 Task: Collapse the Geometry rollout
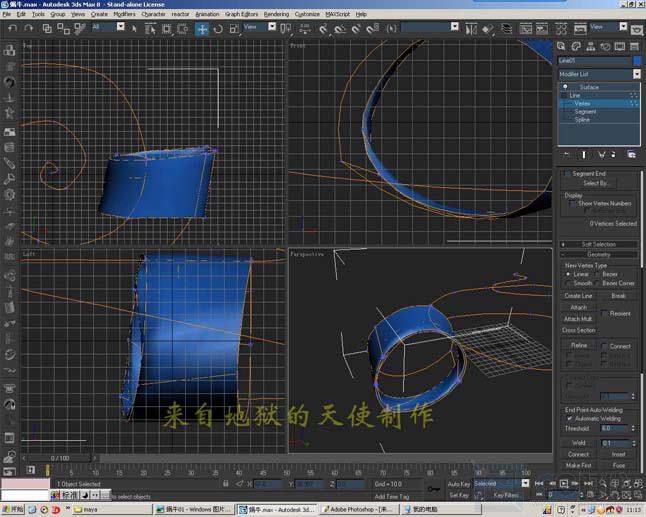pos(599,255)
